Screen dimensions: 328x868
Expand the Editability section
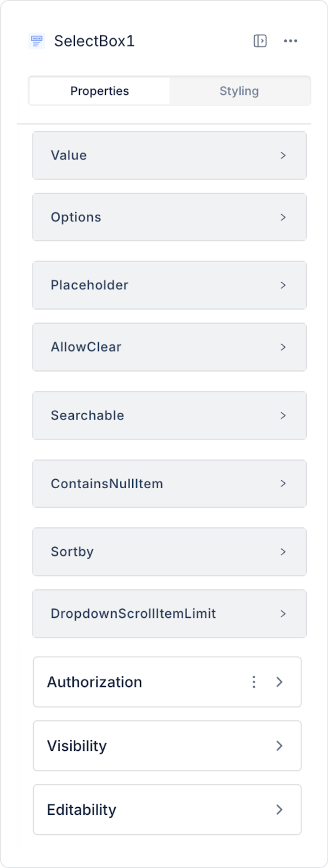pos(167,810)
